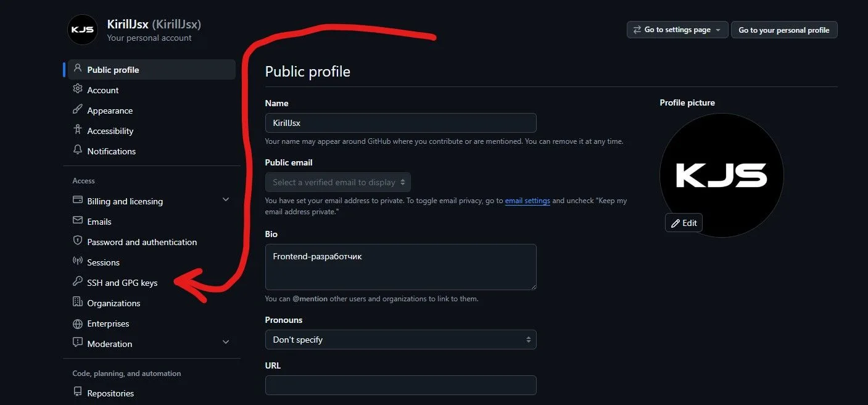Expand the Billing and licensing section
The image size is (868, 405).
(x=225, y=201)
